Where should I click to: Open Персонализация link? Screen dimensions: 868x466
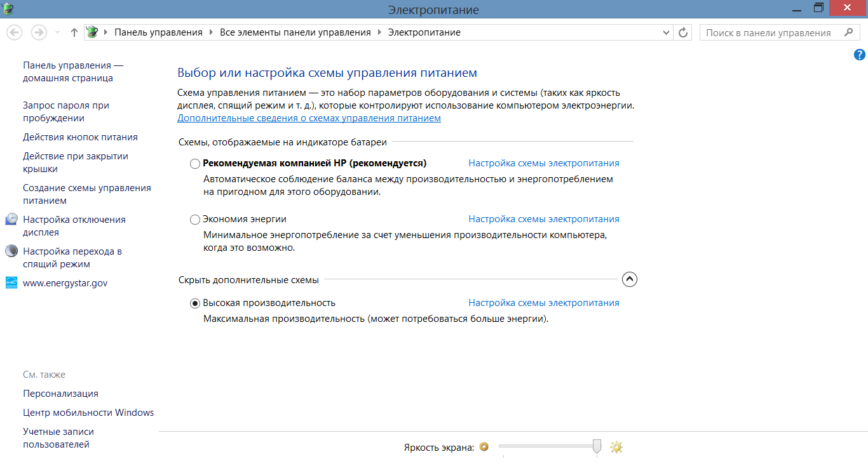pos(60,394)
